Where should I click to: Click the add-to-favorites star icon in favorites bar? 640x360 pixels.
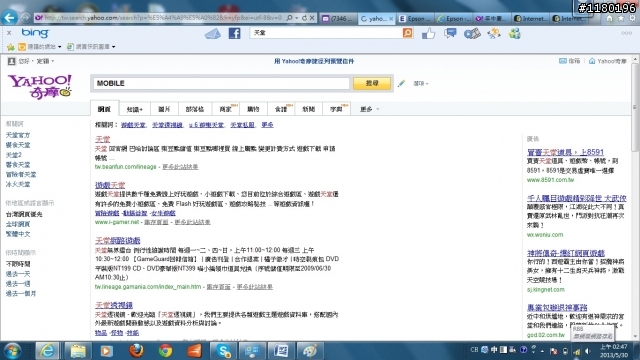11,47
